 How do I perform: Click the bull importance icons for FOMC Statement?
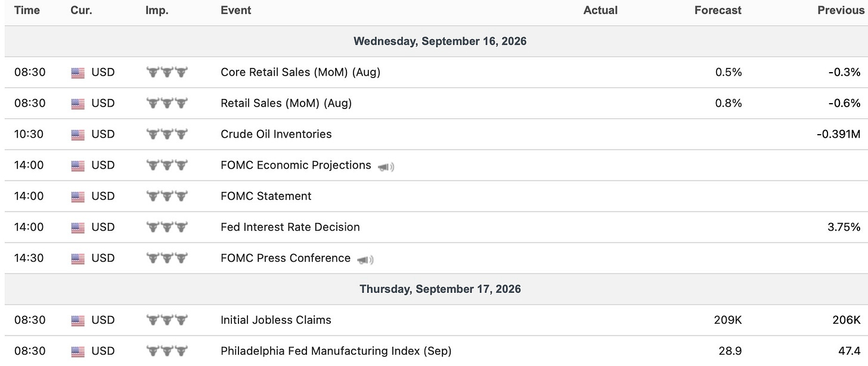tap(167, 196)
